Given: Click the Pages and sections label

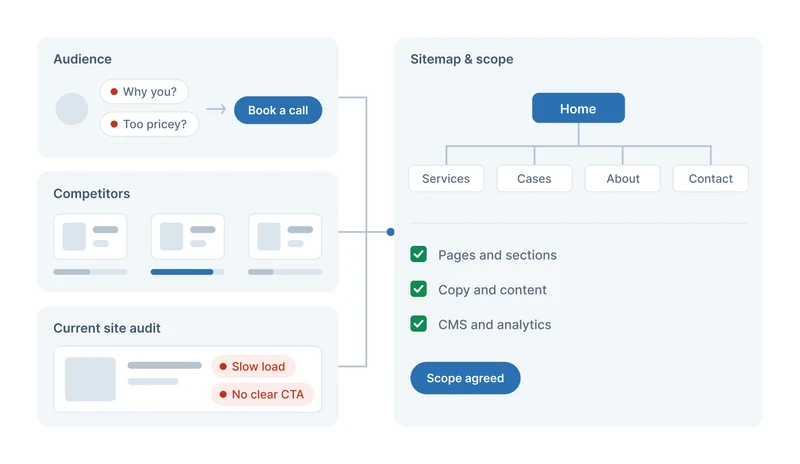Looking at the screenshot, I should coord(497,255).
